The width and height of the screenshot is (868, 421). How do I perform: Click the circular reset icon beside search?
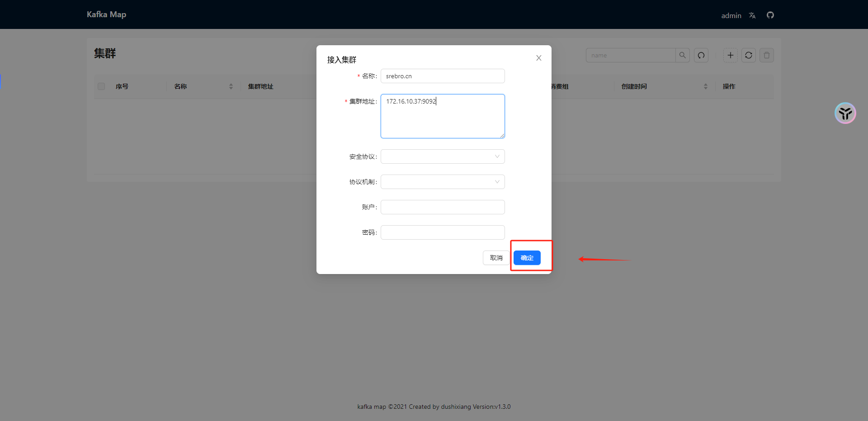point(701,55)
